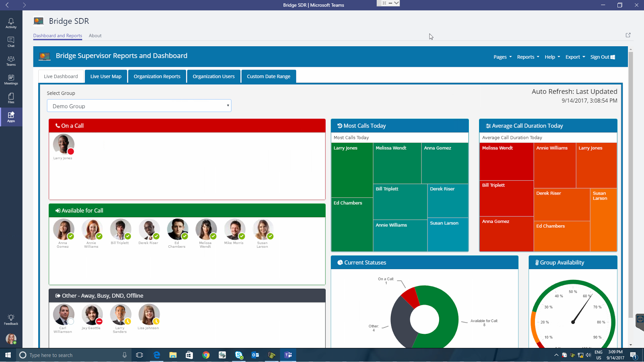Click the Bridge SDR app logo
Screen dimensions: 644x362
click(39, 21)
